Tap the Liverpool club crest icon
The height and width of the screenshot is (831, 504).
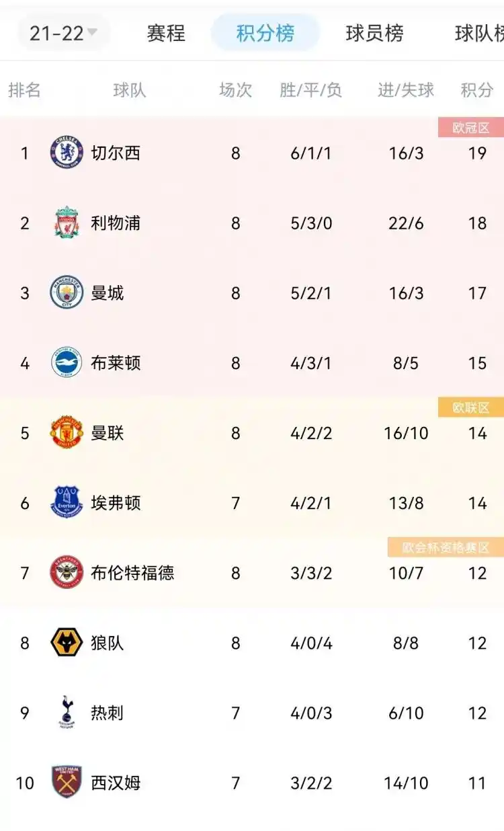[67, 223]
